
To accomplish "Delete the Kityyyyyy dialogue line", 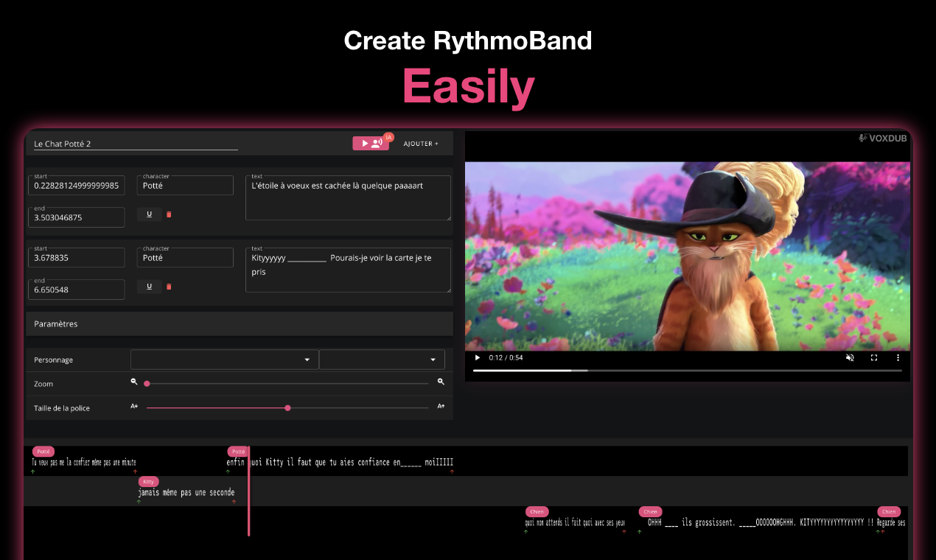I will tap(169, 287).
